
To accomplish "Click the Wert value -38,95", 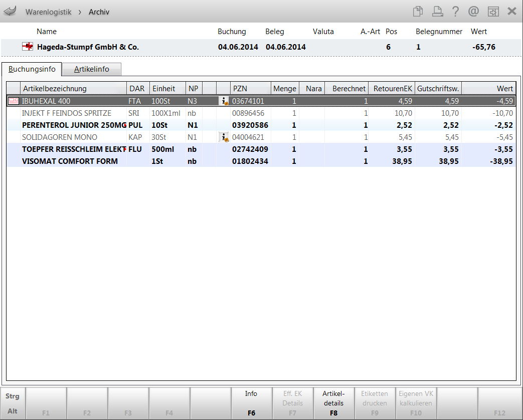I will [x=501, y=161].
